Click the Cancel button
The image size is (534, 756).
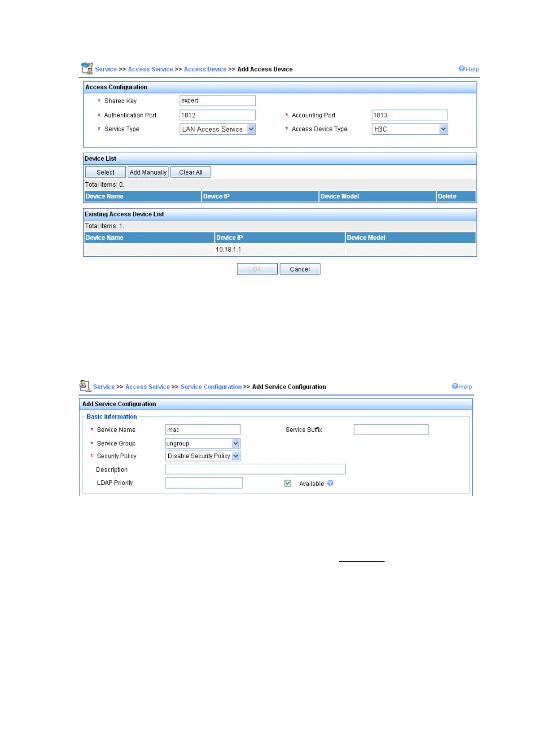click(x=300, y=269)
